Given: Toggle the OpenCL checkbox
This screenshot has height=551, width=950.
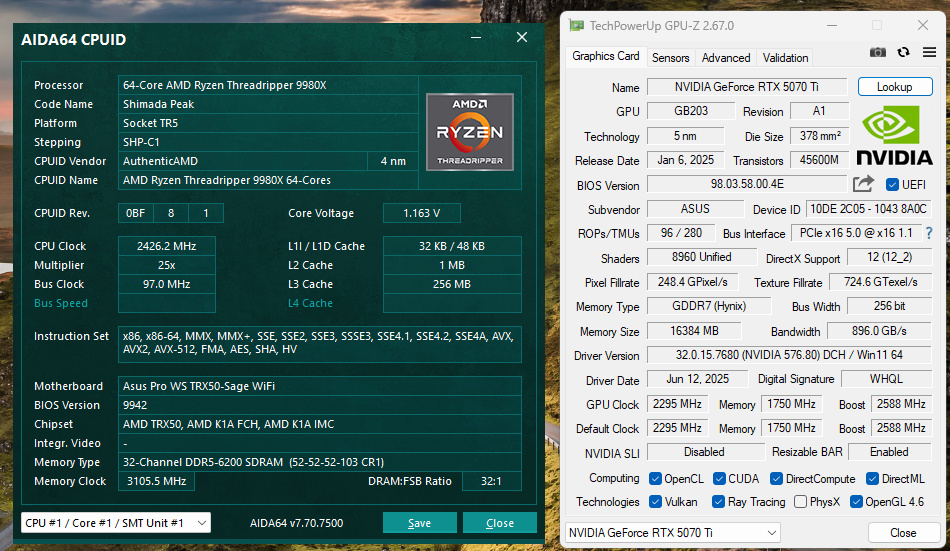Looking at the screenshot, I should [x=655, y=478].
